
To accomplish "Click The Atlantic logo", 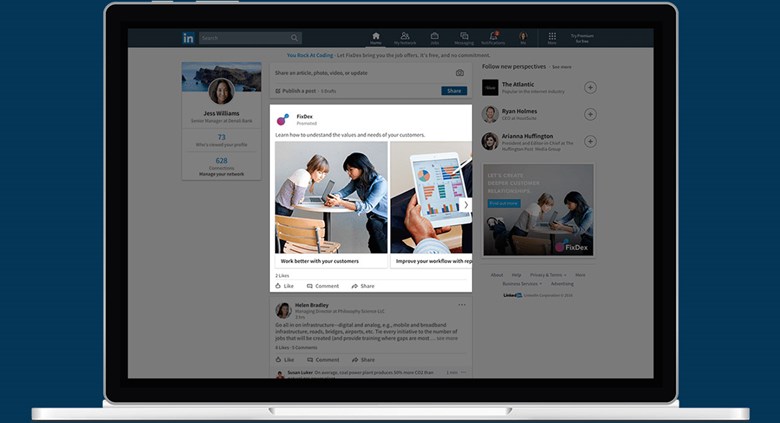I will click(490, 88).
